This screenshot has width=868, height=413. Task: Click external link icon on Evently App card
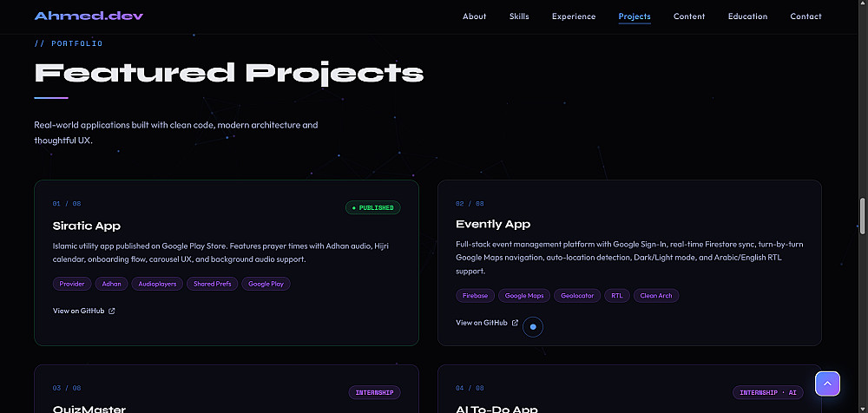(x=515, y=323)
